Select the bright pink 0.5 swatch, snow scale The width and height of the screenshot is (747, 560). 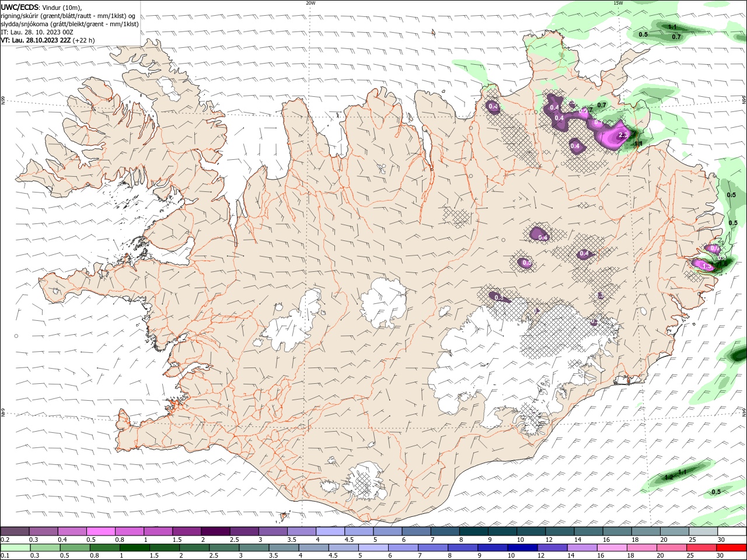click(100, 531)
